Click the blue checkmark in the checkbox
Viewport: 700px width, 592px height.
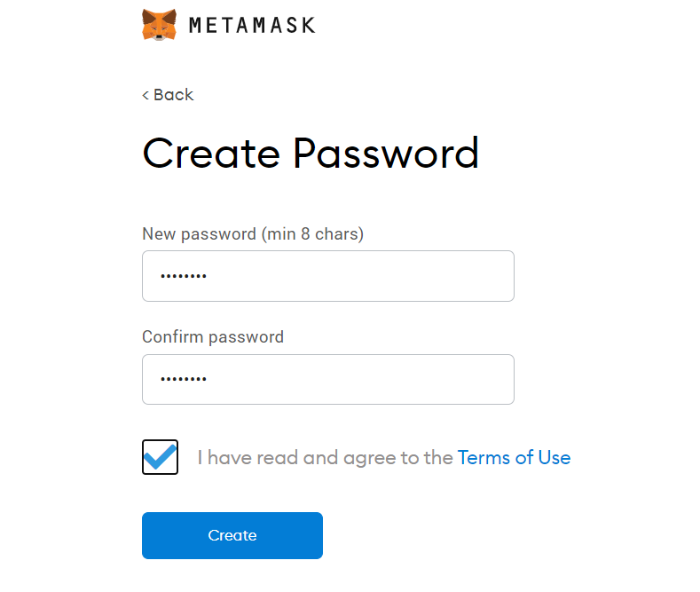[160, 457]
